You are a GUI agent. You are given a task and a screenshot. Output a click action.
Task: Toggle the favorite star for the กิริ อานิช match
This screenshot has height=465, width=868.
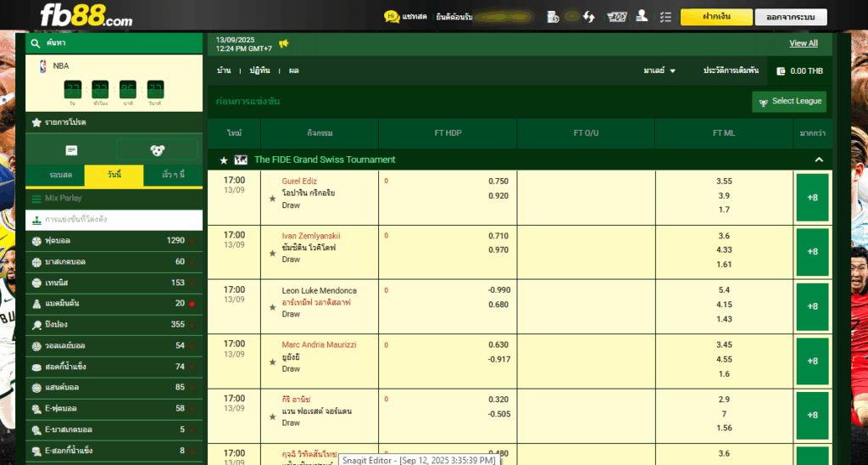272,417
